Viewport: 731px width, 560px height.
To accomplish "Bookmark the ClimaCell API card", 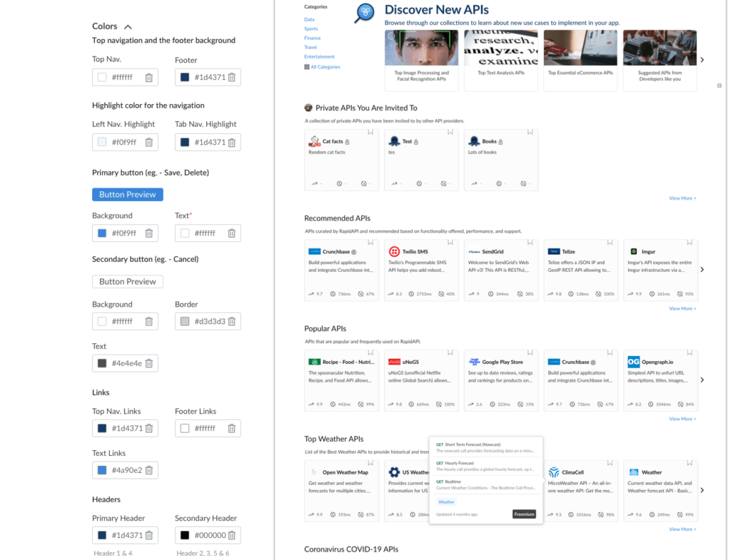I will pos(610,464).
